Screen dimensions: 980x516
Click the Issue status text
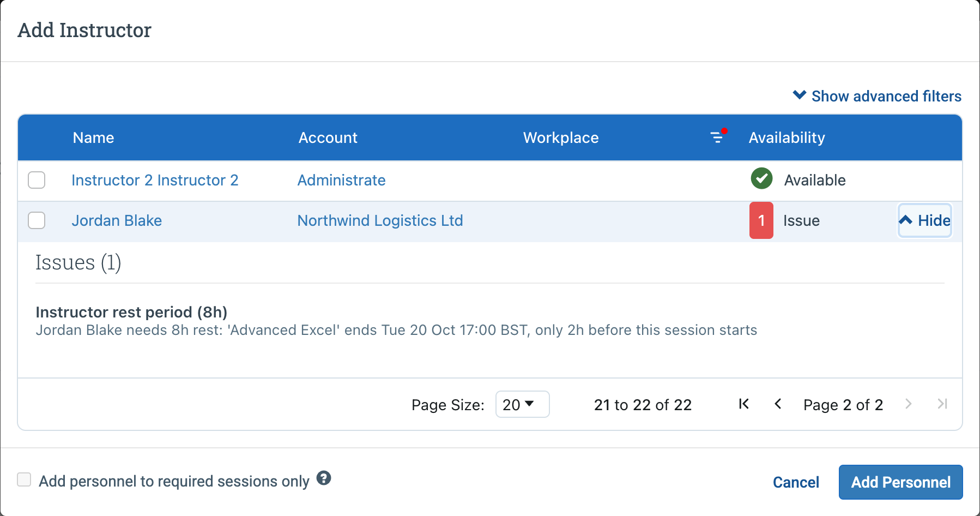[x=801, y=220]
